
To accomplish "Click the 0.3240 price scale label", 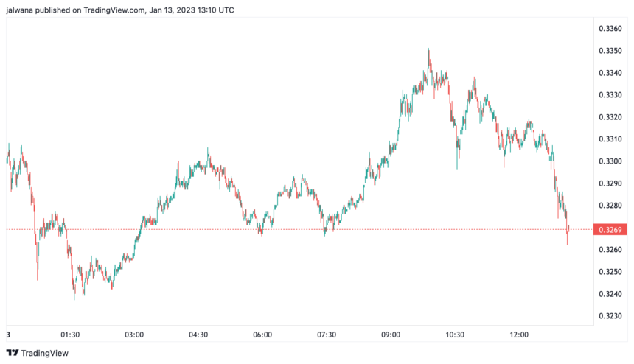I will point(611,294).
